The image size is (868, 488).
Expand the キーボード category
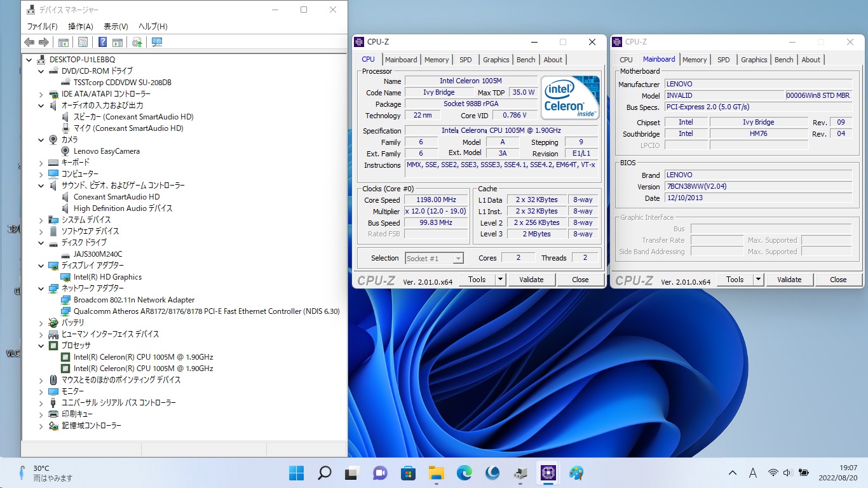pyautogui.click(x=41, y=163)
